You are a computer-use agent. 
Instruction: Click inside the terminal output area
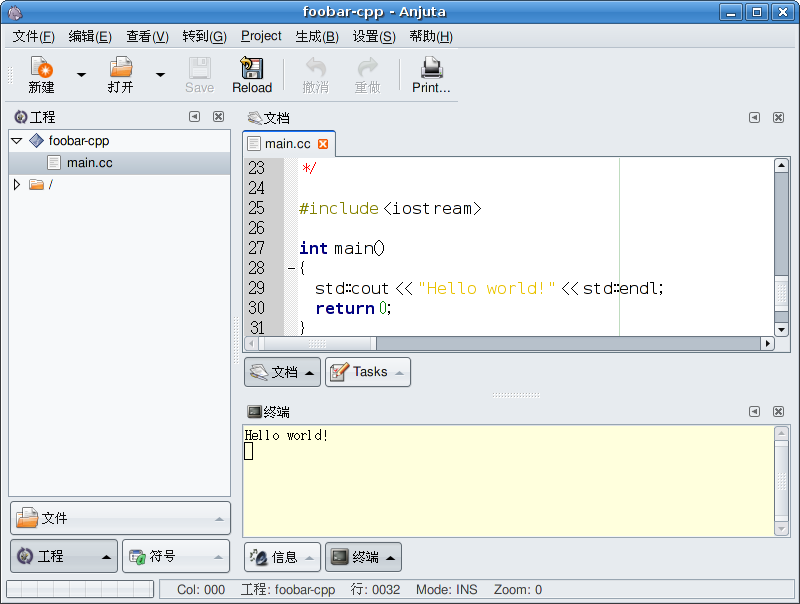point(508,481)
